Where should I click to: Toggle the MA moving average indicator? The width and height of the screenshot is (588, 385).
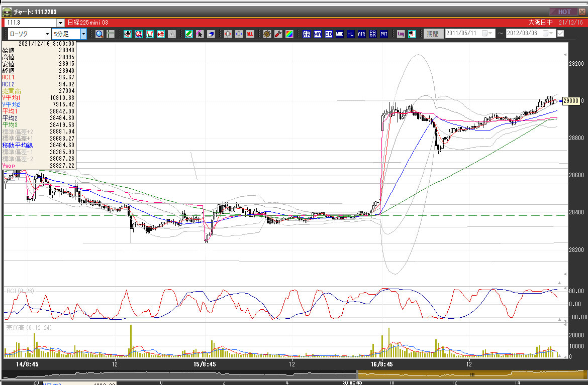[317, 34]
